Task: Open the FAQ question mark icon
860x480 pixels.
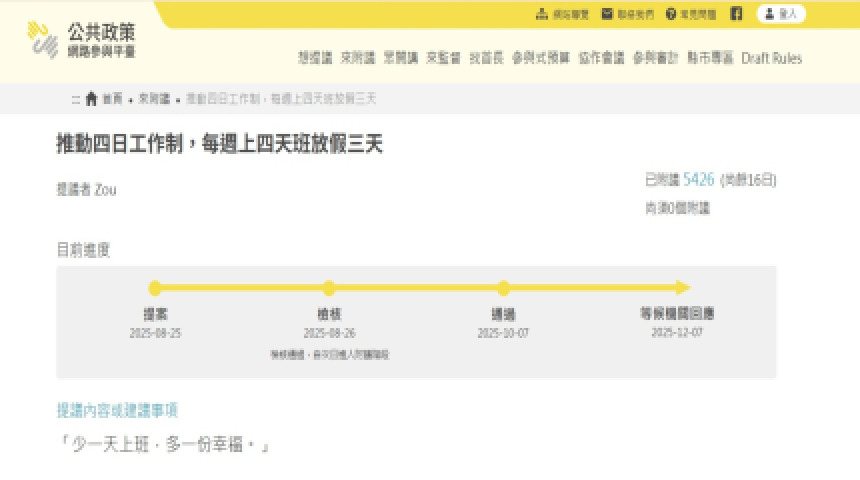Action: point(671,14)
